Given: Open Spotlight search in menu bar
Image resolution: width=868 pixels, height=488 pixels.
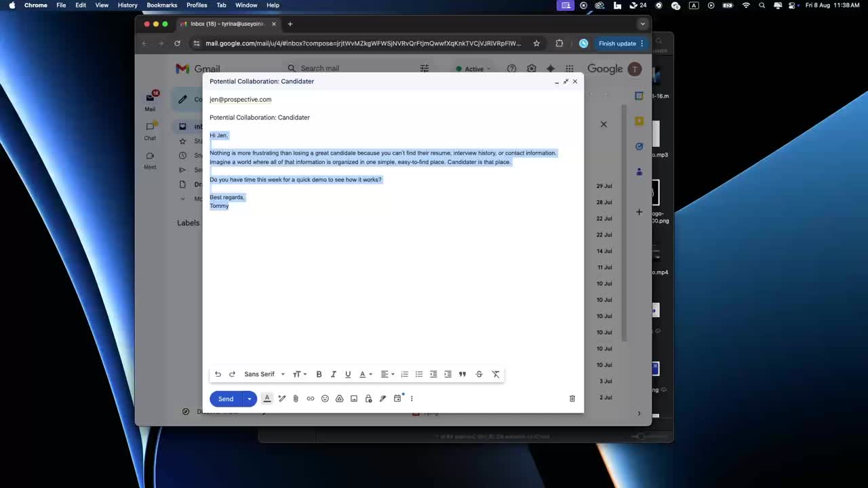Looking at the screenshot, I should 762,5.
